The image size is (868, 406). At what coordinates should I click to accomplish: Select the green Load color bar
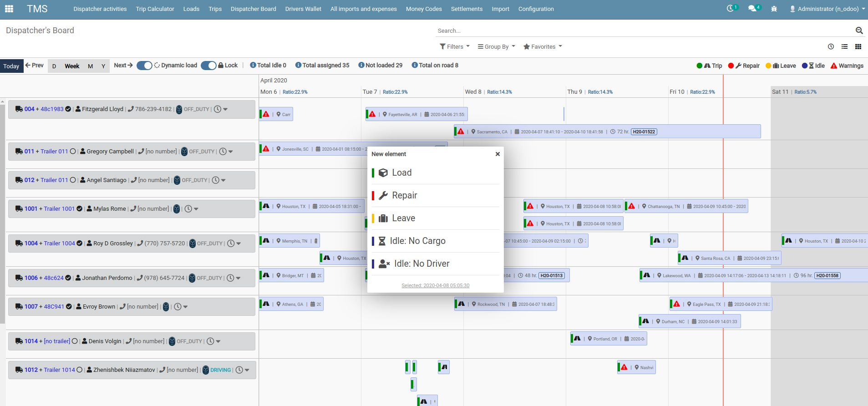pyautogui.click(x=373, y=173)
